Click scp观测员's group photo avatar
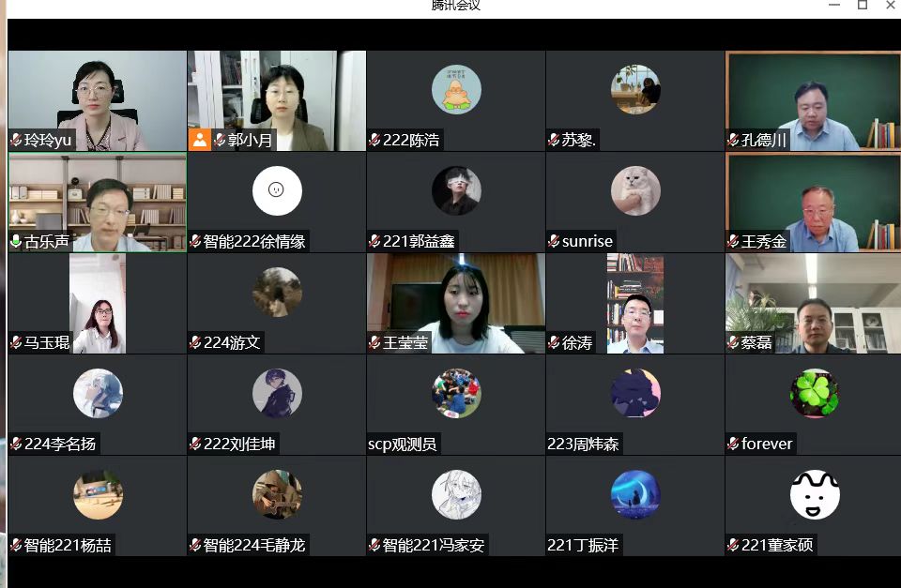The image size is (901, 588). (x=456, y=393)
